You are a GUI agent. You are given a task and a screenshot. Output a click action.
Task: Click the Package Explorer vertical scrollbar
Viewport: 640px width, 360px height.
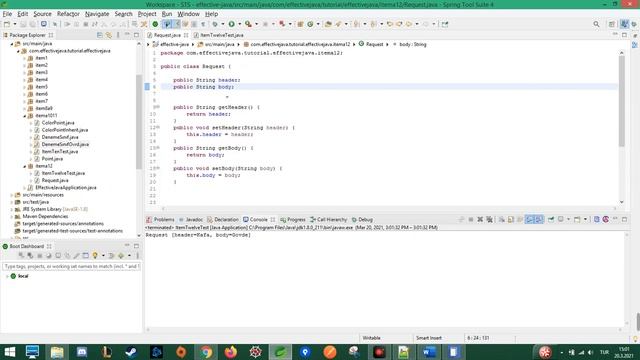[139, 122]
